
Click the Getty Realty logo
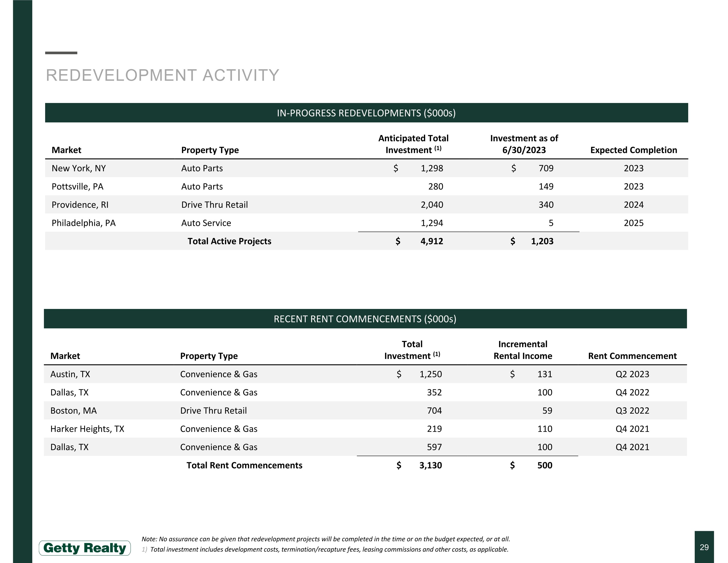85,548
